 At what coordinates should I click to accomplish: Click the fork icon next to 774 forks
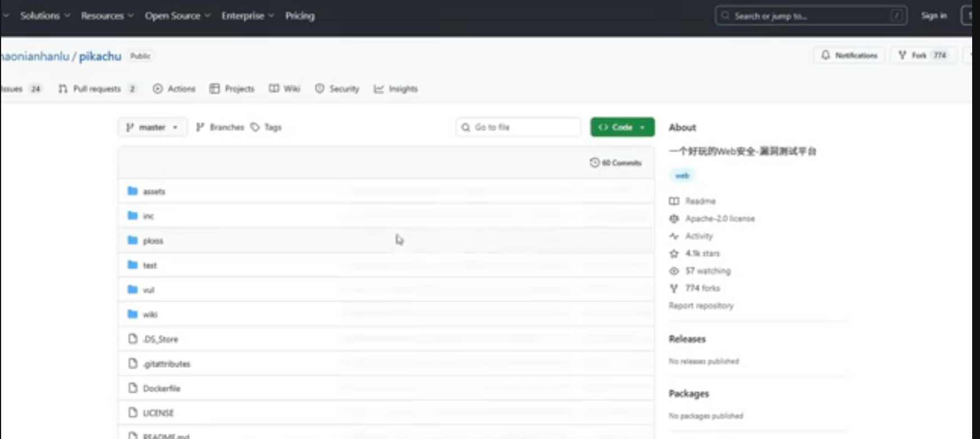coord(674,288)
